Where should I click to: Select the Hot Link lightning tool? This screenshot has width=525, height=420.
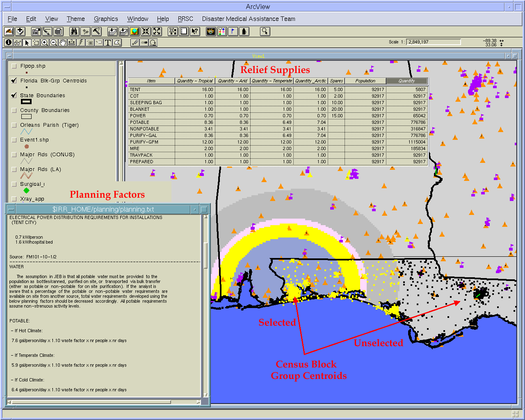[x=81, y=43]
